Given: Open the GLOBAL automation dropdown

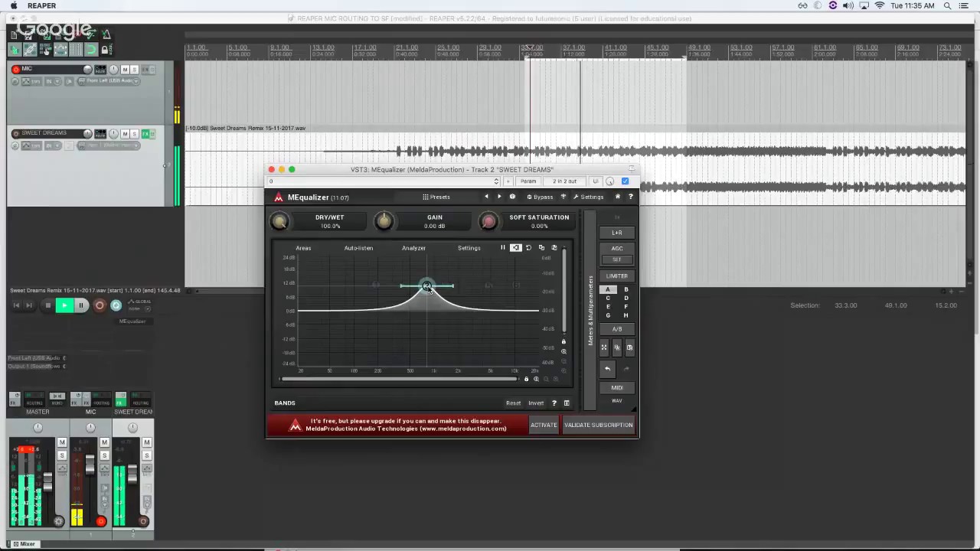Looking at the screenshot, I should pyautogui.click(x=140, y=305).
